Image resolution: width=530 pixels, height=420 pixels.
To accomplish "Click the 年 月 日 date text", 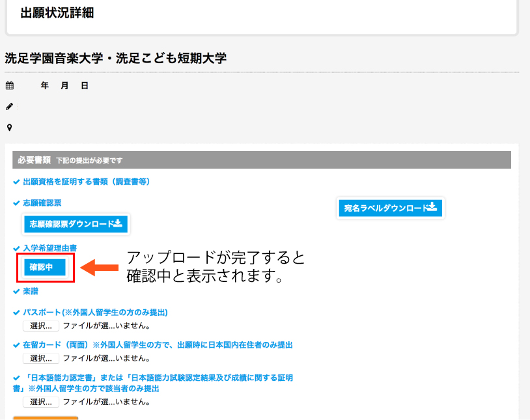I will pyautogui.click(x=64, y=85).
